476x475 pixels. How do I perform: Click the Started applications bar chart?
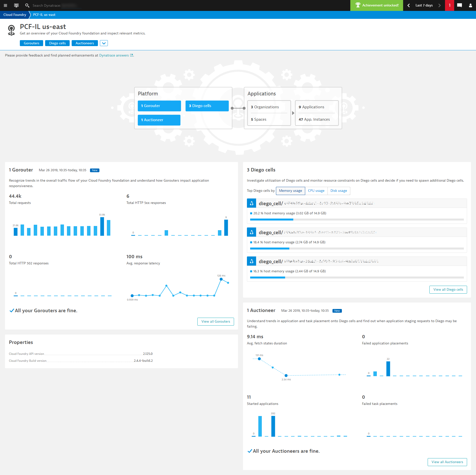[299, 425]
